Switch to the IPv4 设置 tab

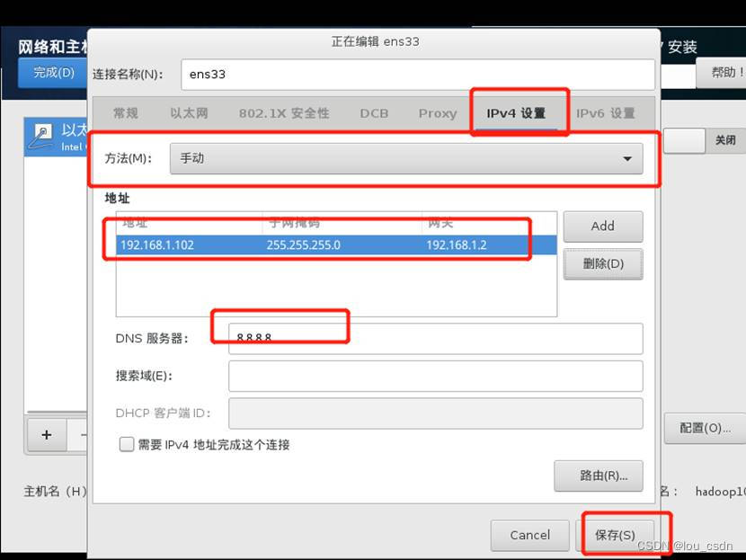coord(516,113)
